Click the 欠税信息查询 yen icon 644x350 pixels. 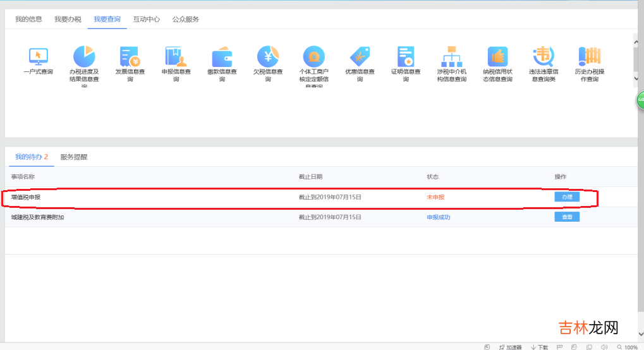coord(267,57)
